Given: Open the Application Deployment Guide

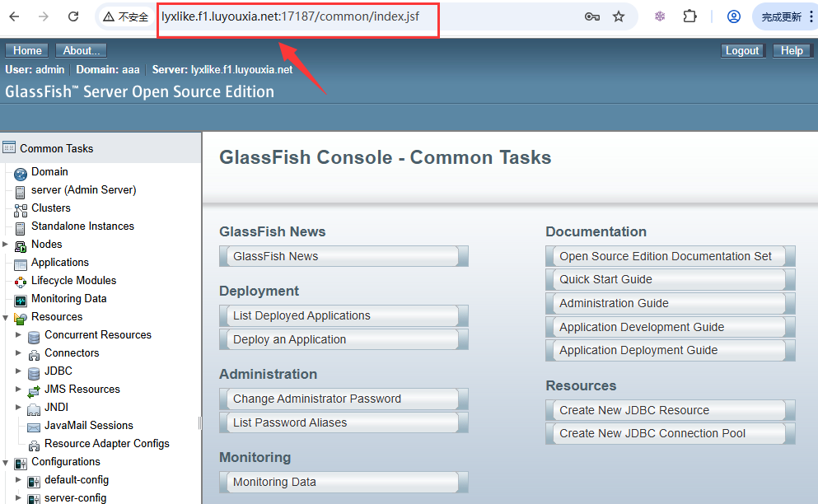Looking at the screenshot, I should [671, 350].
